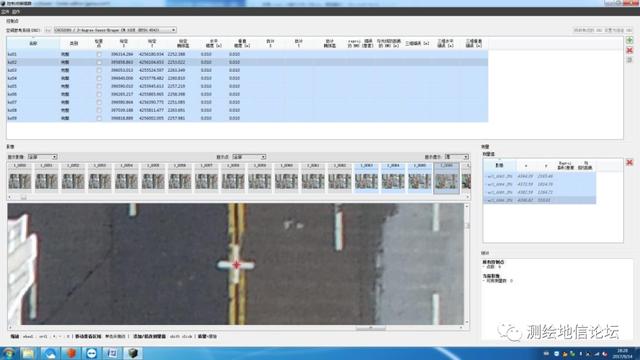Click the blue TeamViewer-style round icon on the taskbar
This screenshot has width=640, height=360.
pos(91,353)
